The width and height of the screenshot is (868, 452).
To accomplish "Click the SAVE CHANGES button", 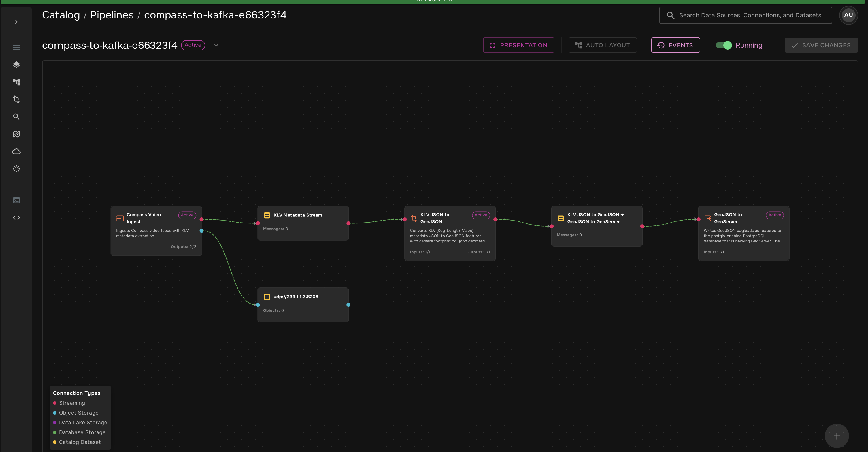I will [x=821, y=45].
